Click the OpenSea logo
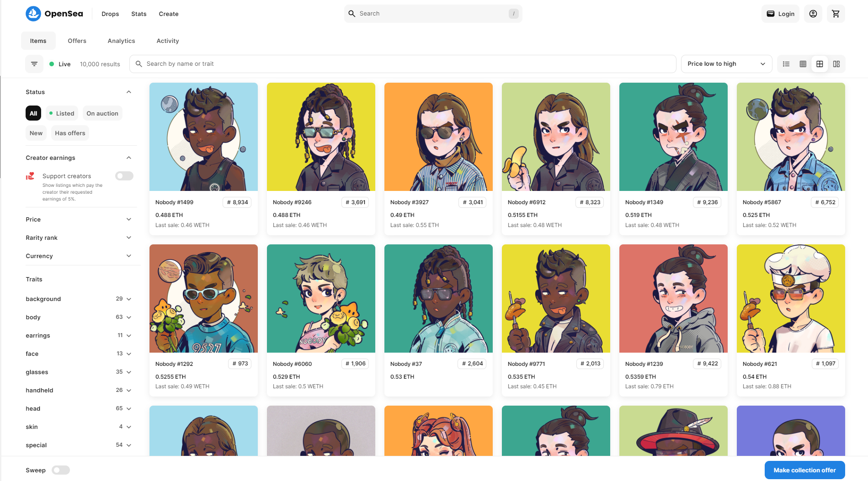 click(54, 14)
